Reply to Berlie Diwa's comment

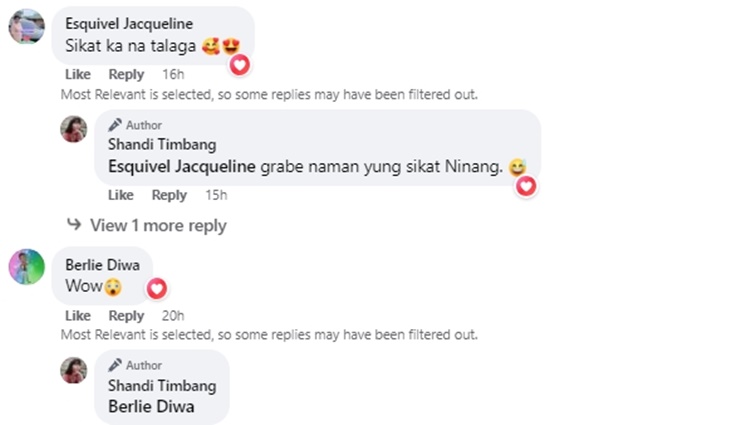pyautogui.click(x=126, y=316)
